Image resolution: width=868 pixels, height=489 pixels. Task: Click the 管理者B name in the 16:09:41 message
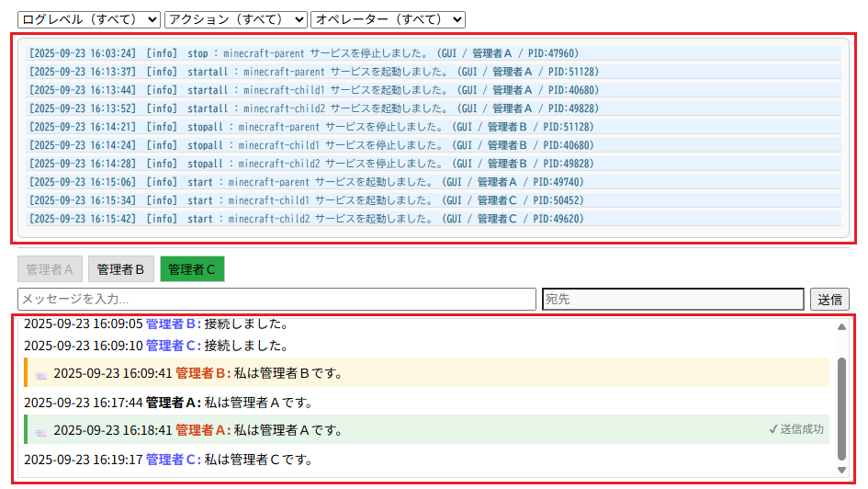click(203, 373)
